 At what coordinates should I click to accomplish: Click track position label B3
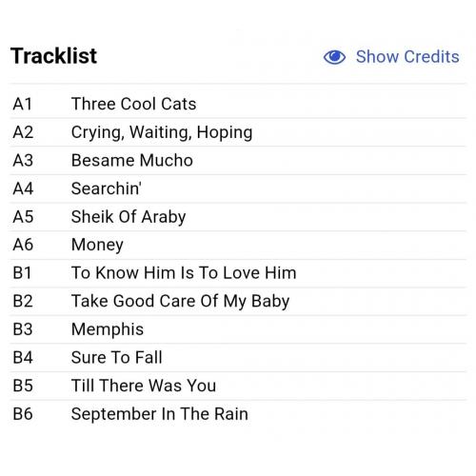pyautogui.click(x=23, y=329)
